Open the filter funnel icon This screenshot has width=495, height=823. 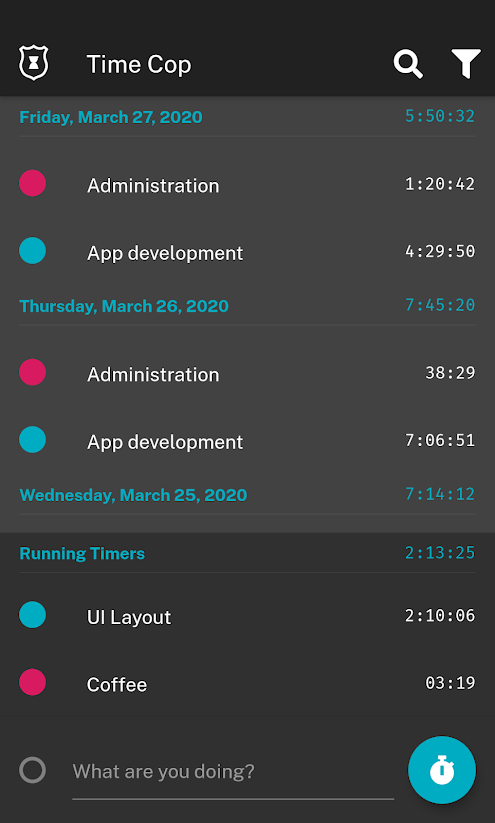pyautogui.click(x=466, y=64)
